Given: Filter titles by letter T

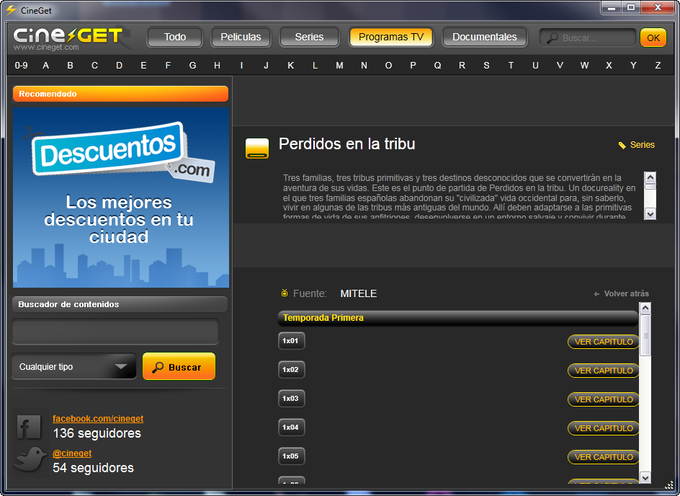Looking at the screenshot, I should click(511, 65).
